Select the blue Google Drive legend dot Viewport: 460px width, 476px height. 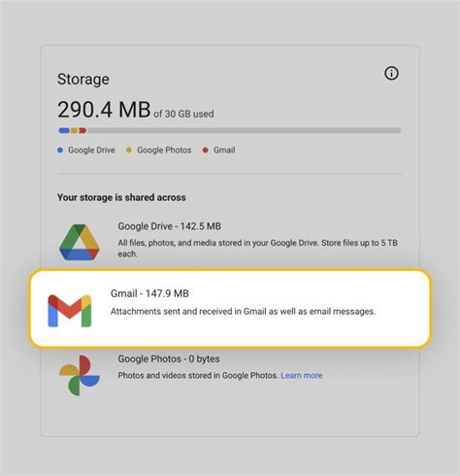pyautogui.click(x=60, y=151)
